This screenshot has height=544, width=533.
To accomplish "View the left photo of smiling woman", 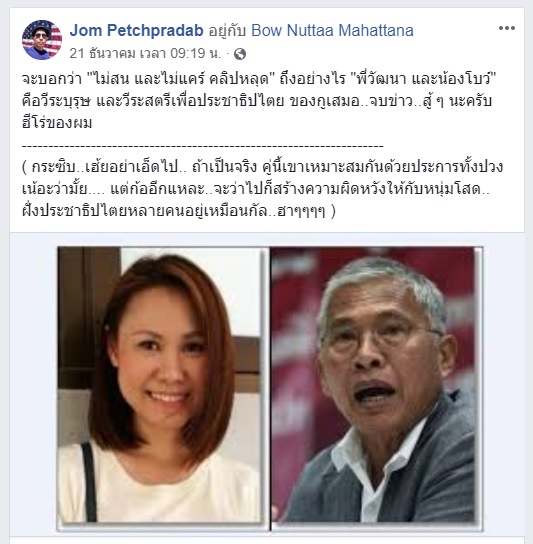I will tap(160, 385).
